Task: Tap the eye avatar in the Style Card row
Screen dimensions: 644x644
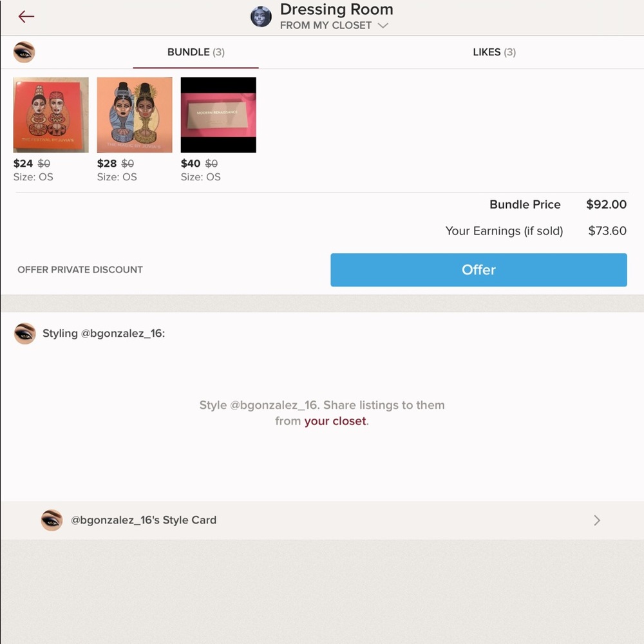Action: [52, 520]
